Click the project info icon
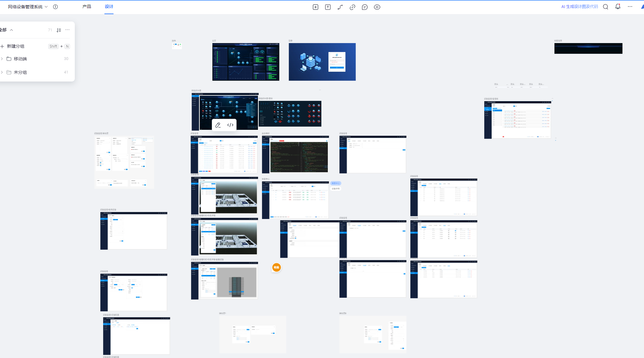Image resolution: width=644 pixels, height=358 pixels. (55, 7)
